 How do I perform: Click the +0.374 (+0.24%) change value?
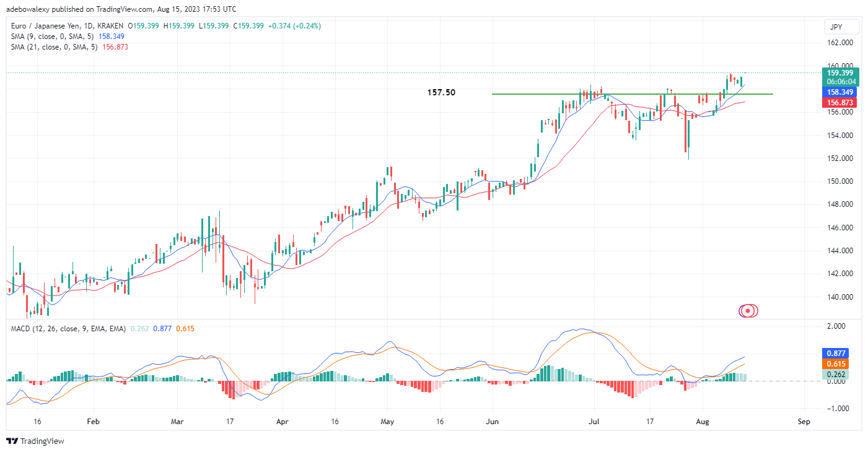click(x=294, y=26)
